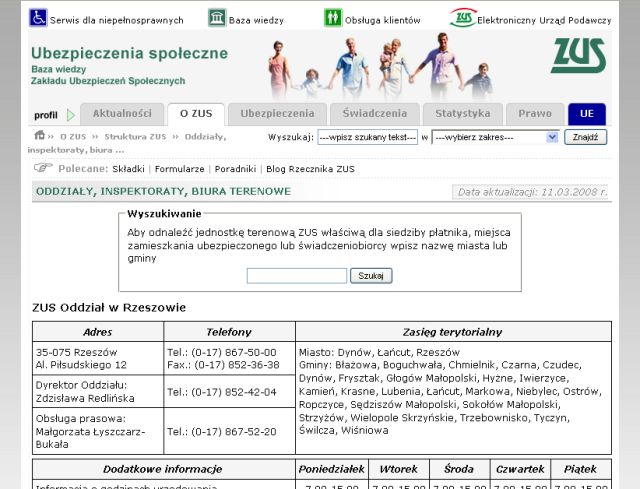Click the large green ZUS logo

(578, 57)
